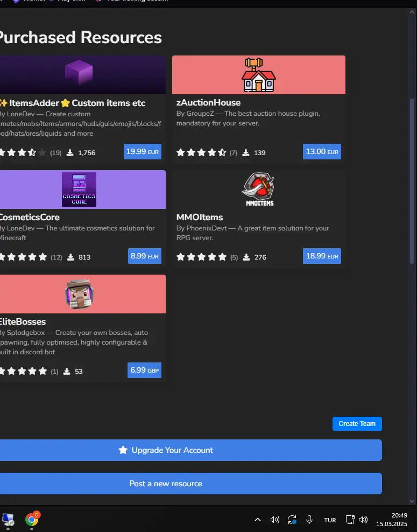The height and width of the screenshot is (532, 417).
Task: Open the zAuctionHouse title link
Action: (209, 102)
